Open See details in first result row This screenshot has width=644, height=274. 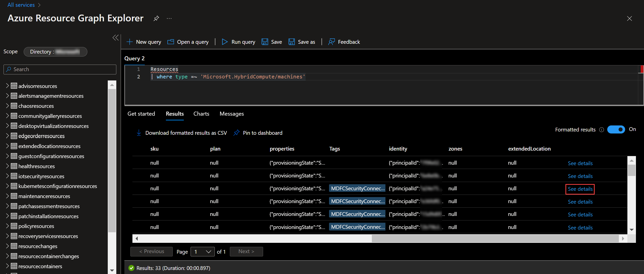580,163
